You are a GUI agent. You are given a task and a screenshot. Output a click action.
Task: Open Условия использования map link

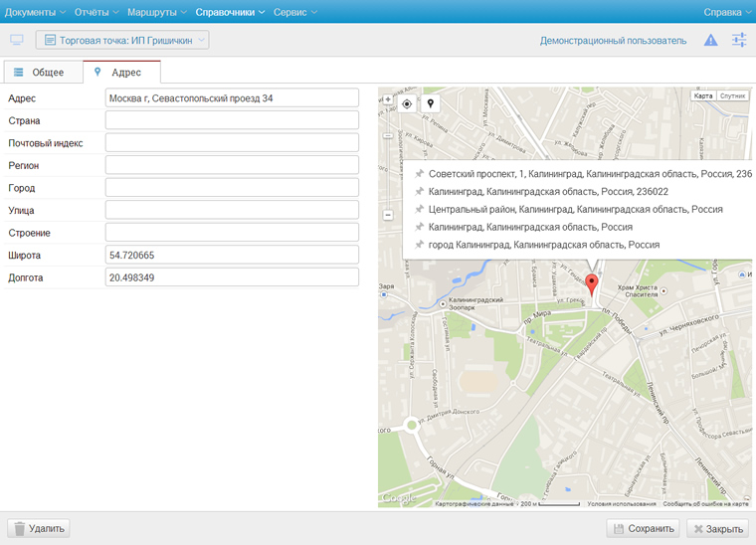pos(621,503)
